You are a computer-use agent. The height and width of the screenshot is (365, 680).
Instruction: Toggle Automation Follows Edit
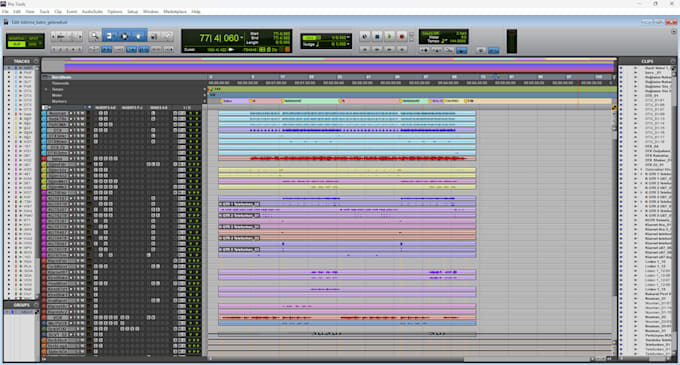coord(131,50)
